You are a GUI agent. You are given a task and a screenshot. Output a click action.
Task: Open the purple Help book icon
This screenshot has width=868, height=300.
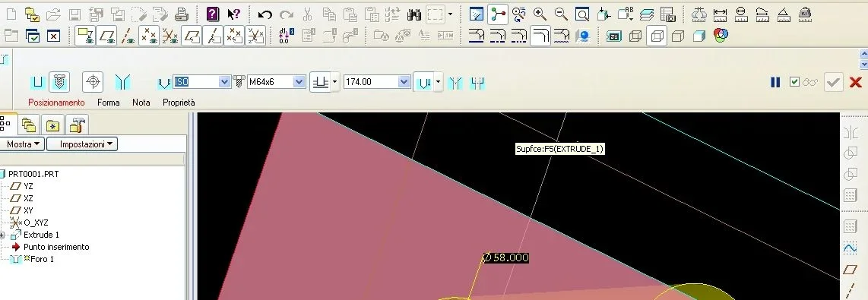213,14
